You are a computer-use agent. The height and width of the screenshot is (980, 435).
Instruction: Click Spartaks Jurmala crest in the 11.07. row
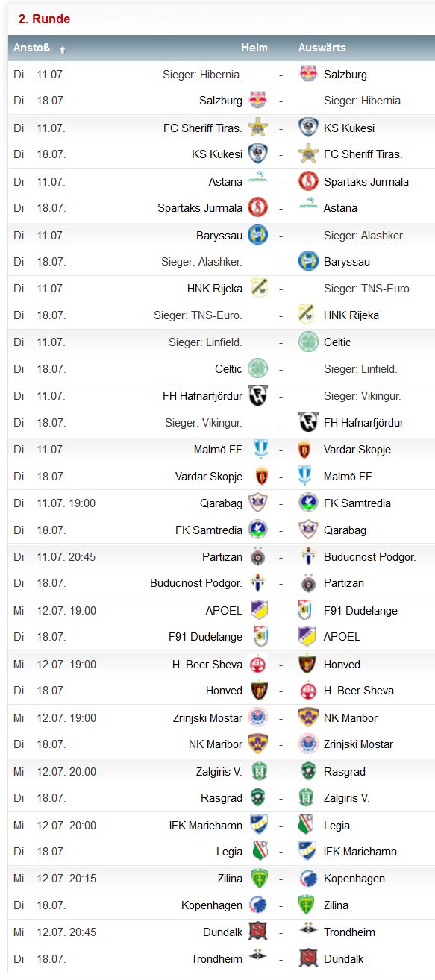(x=308, y=181)
